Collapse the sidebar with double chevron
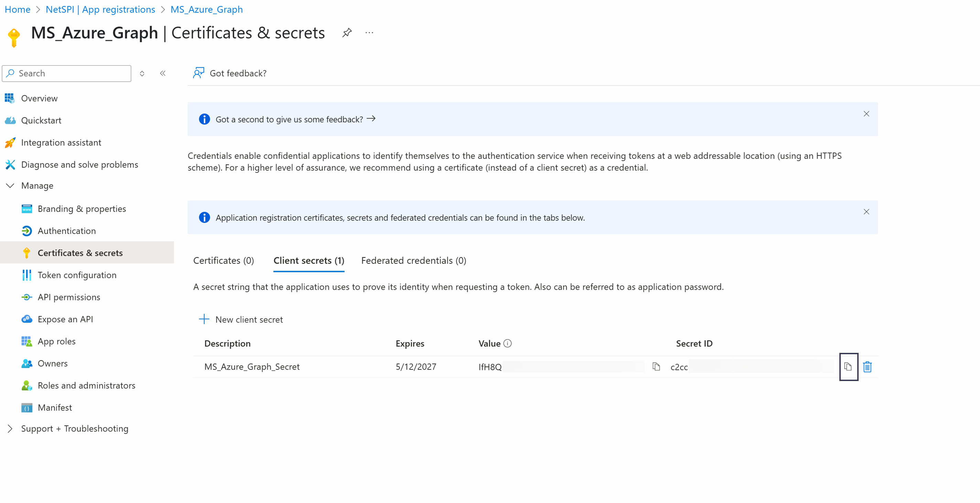 point(163,73)
